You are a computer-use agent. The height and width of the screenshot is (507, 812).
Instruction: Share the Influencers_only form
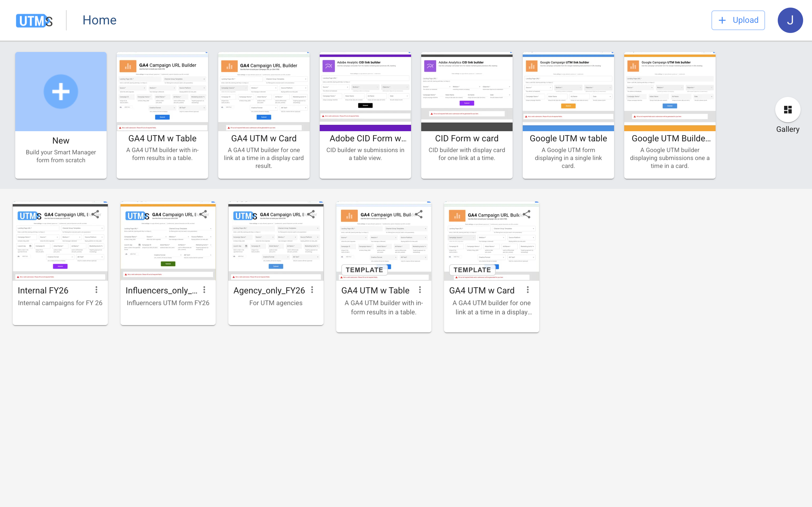click(204, 214)
